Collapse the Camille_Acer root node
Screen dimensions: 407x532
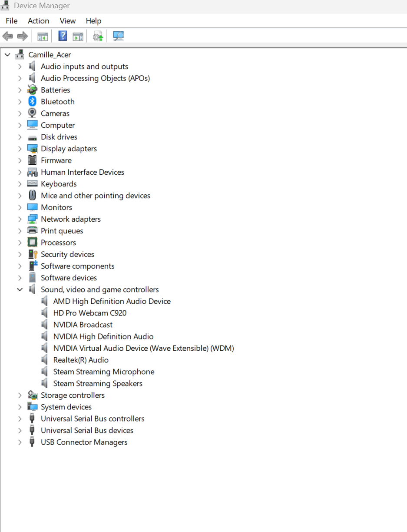point(7,55)
